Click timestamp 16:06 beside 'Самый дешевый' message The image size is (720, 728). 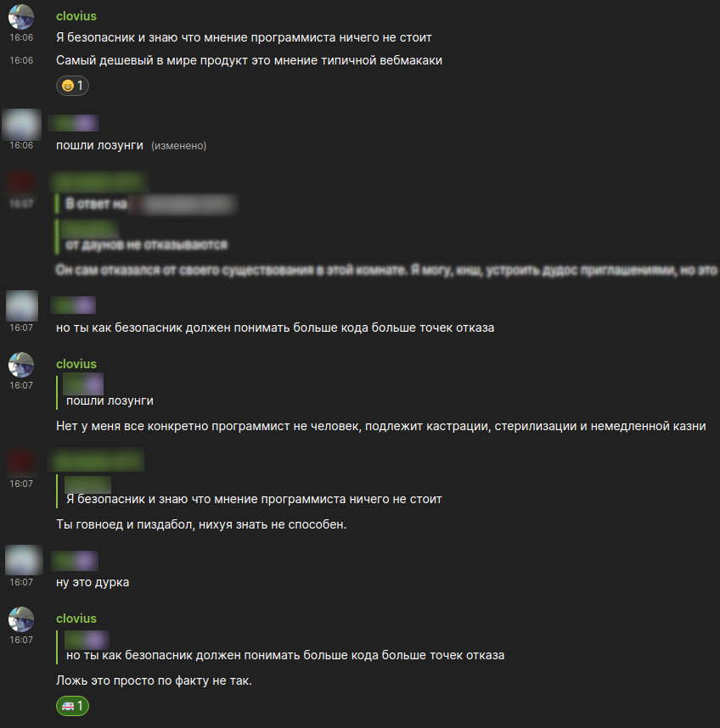21,60
